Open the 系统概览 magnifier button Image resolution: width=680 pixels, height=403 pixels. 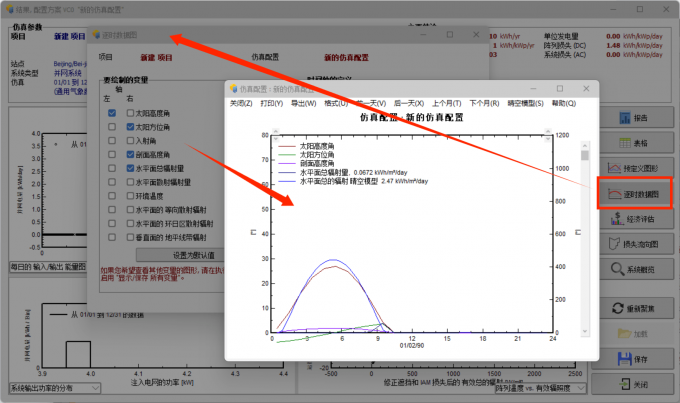(634, 269)
